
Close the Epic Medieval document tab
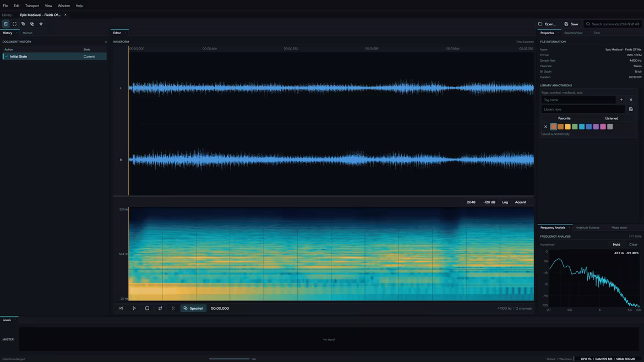click(66, 15)
